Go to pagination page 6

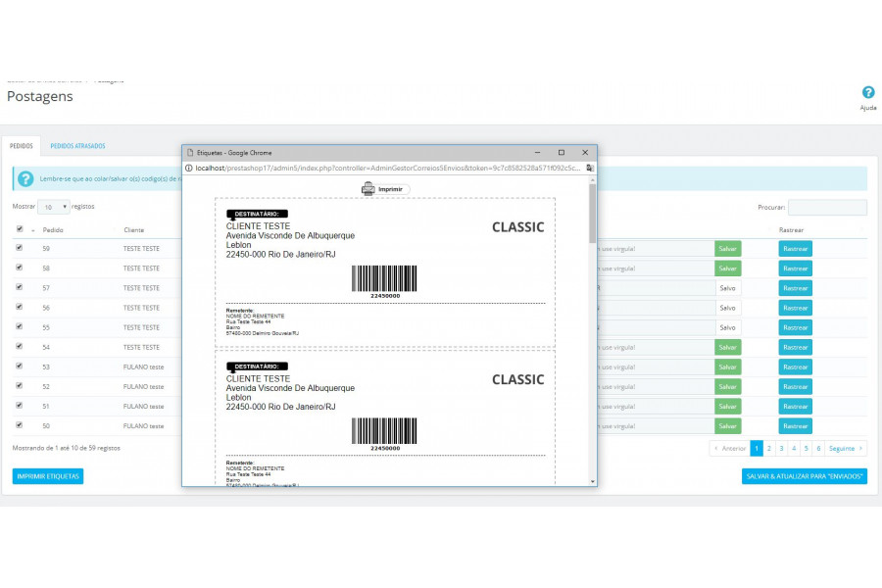click(818, 449)
